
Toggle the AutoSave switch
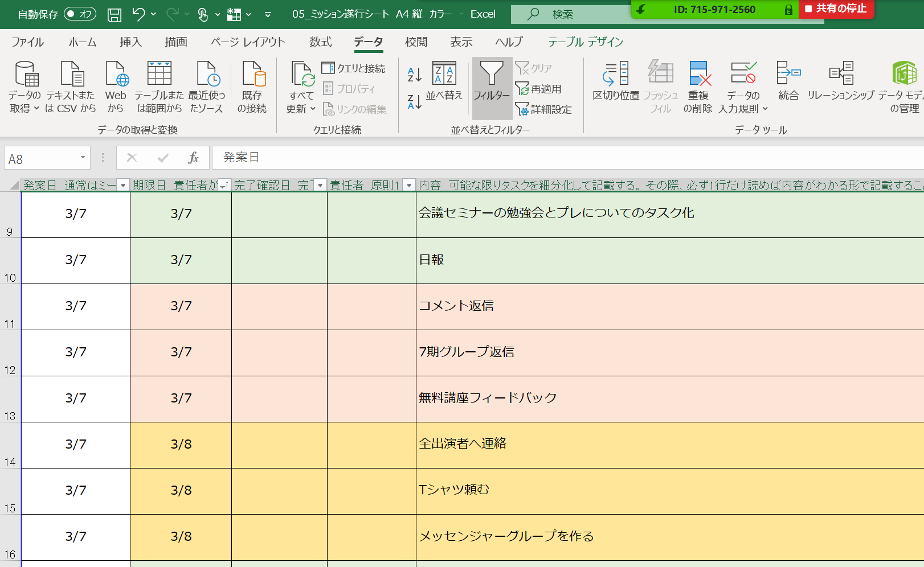click(80, 14)
